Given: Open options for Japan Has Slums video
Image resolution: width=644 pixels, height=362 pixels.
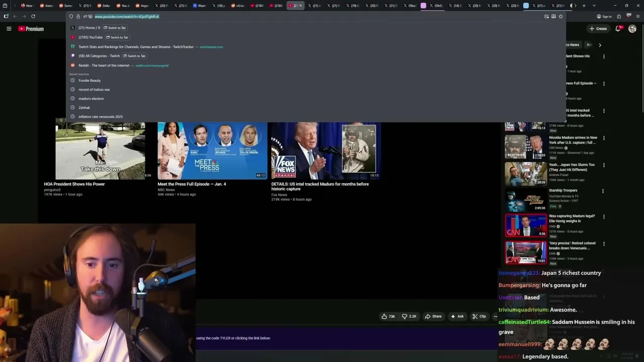Looking at the screenshot, I should tap(604, 165).
